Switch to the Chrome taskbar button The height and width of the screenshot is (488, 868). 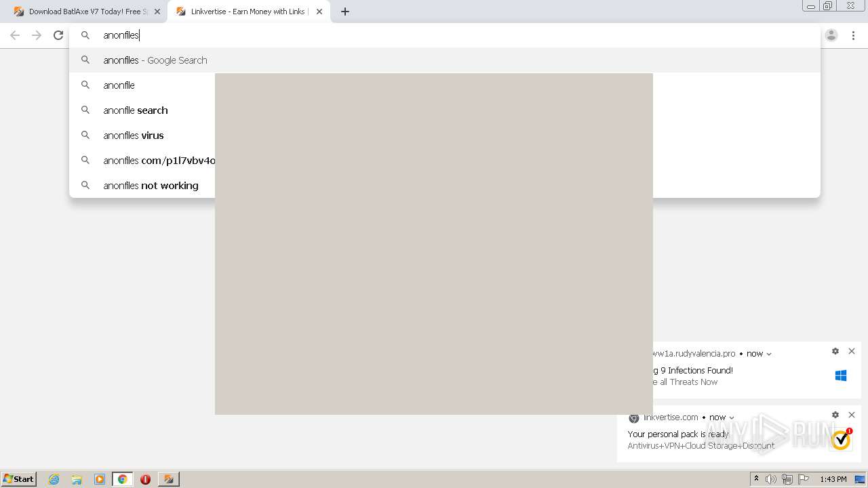123,479
